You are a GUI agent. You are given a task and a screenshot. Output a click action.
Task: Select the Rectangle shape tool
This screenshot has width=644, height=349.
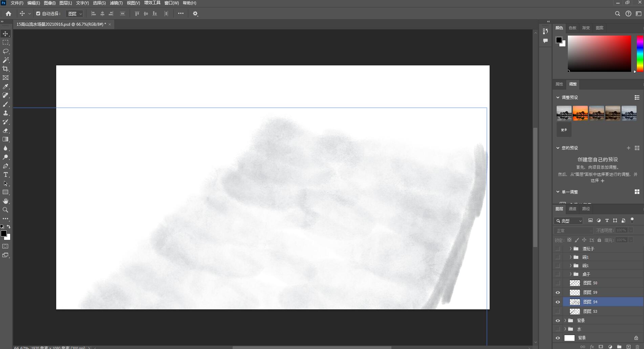tap(5, 192)
